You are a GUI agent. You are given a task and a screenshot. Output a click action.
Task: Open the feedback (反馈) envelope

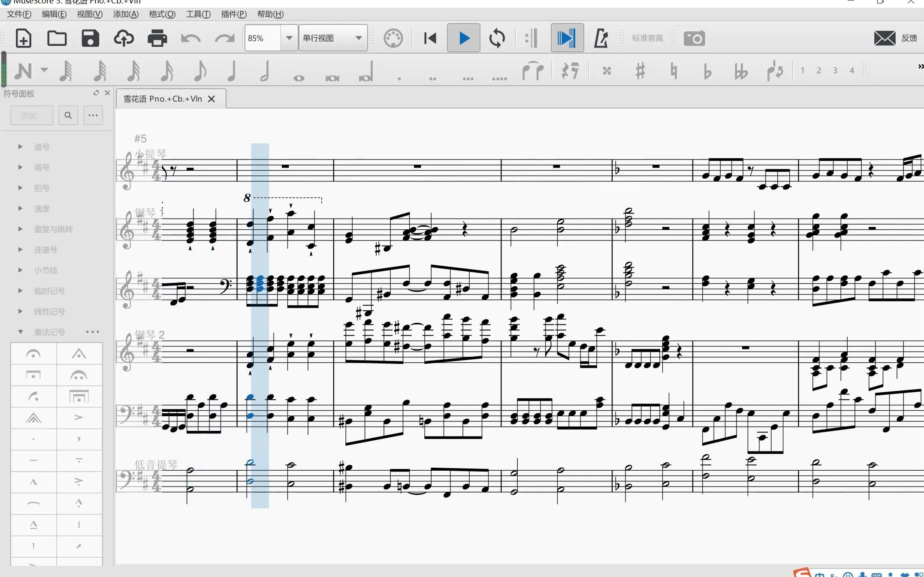click(885, 38)
